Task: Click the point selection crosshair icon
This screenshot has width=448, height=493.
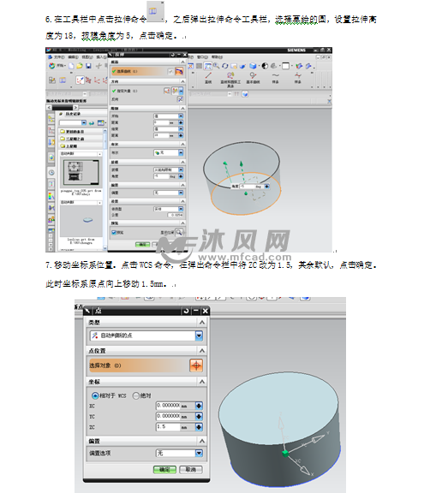Action: pyautogui.click(x=196, y=365)
